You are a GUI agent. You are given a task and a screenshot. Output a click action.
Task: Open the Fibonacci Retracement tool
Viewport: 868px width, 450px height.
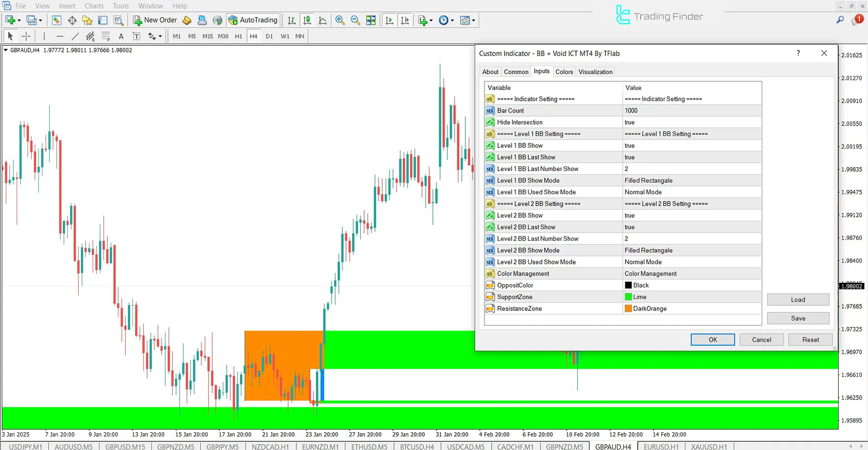pyautogui.click(x=106, y=36)
